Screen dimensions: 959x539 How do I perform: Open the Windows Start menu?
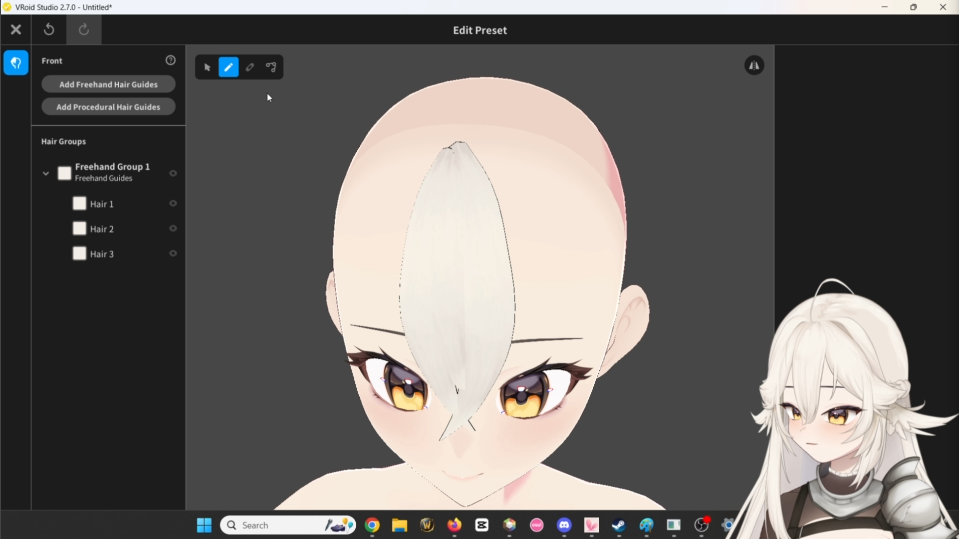click(204, 525)
